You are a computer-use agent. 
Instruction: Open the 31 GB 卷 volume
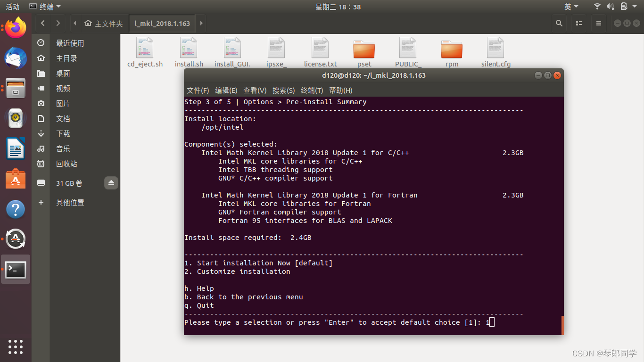point(69,183)
